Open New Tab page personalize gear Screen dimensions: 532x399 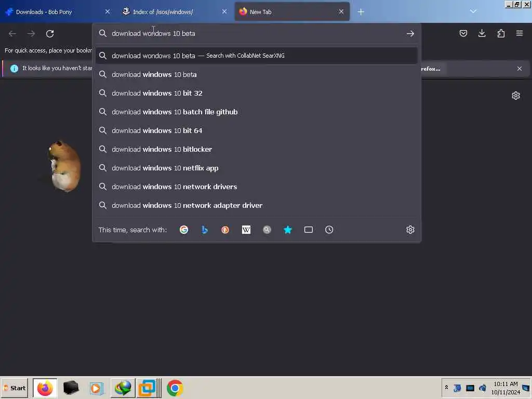click(516, 96)
